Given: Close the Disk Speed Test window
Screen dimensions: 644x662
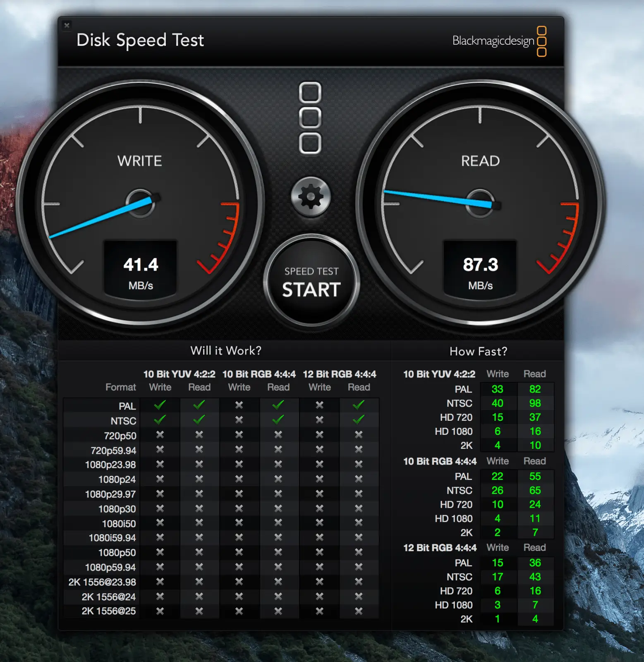Looking at the screenshot, I should [67, 26].
